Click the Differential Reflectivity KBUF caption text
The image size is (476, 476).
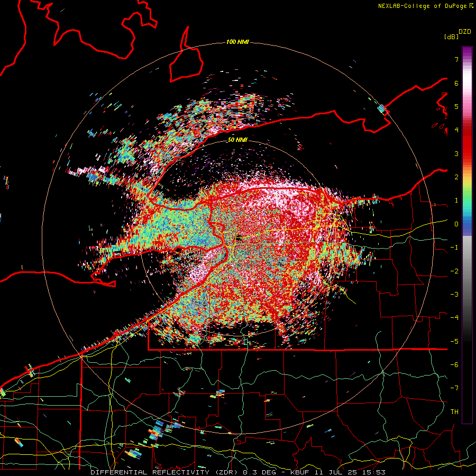click(x=238, y=472)
